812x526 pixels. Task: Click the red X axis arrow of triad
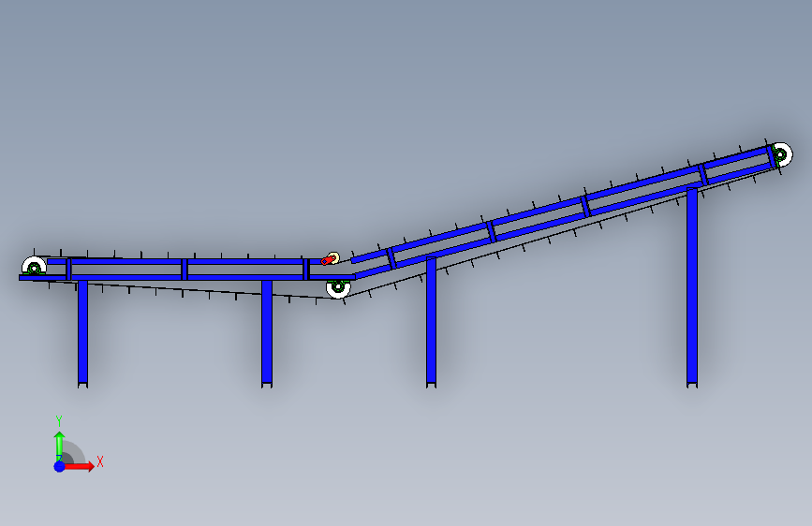pyautogui.click(x=80, y=466)
